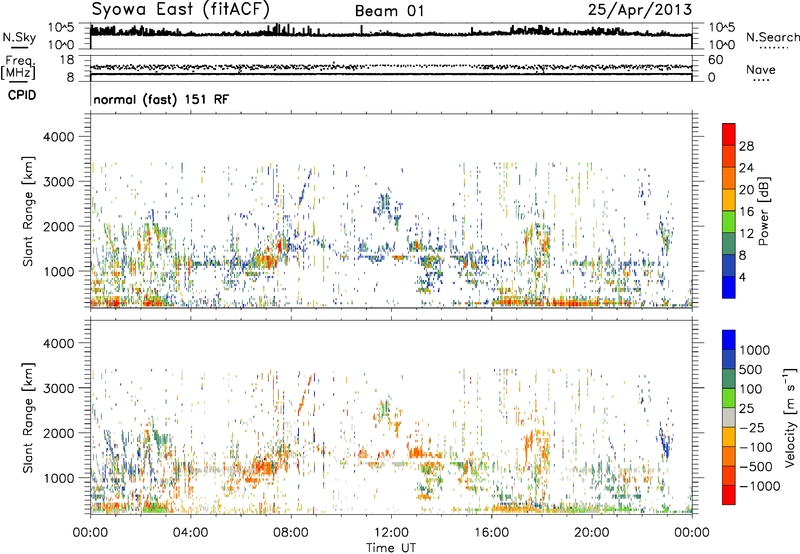Click the "4000" range tick in the velocity panel

(59, 343)
